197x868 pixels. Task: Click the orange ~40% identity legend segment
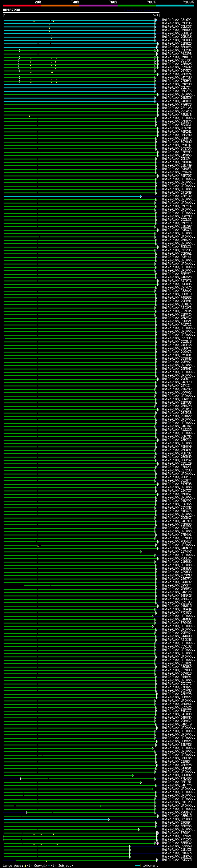coord(60,6)
